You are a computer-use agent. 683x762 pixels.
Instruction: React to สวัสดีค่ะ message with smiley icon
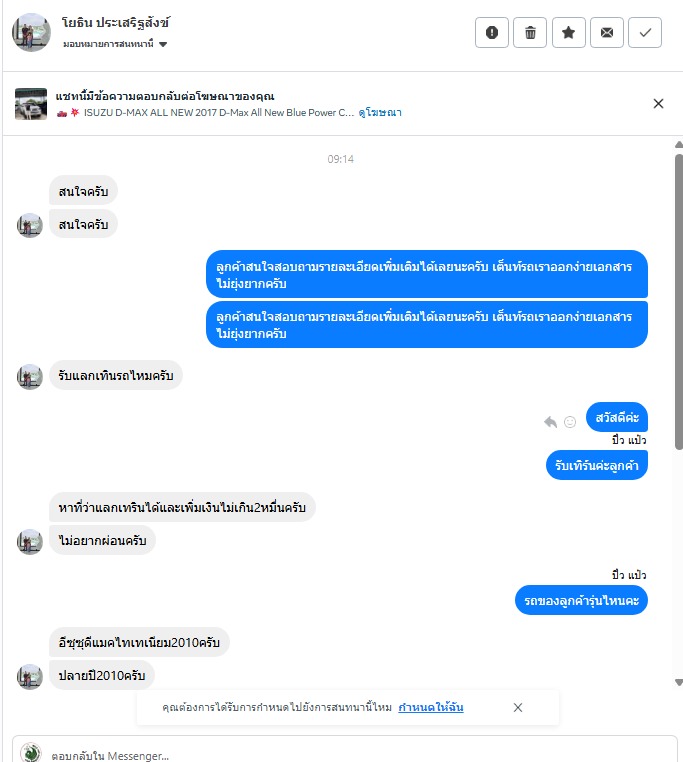pos(570,422)
